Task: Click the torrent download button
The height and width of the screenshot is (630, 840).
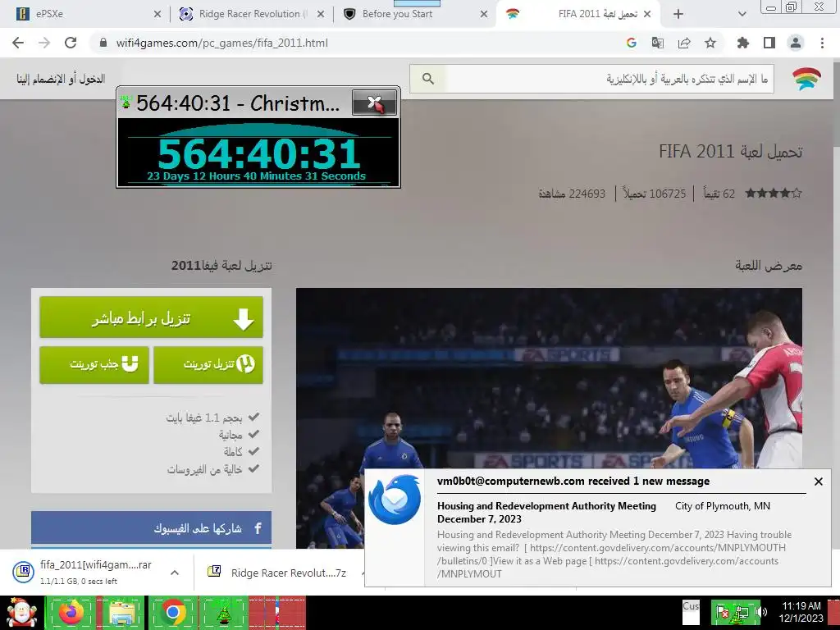Action: 208,365
